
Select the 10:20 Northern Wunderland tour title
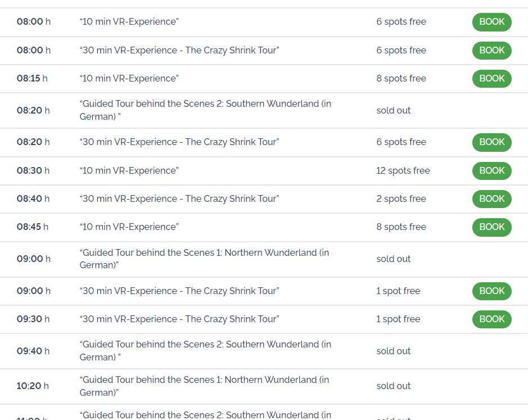tap(204, 386)
